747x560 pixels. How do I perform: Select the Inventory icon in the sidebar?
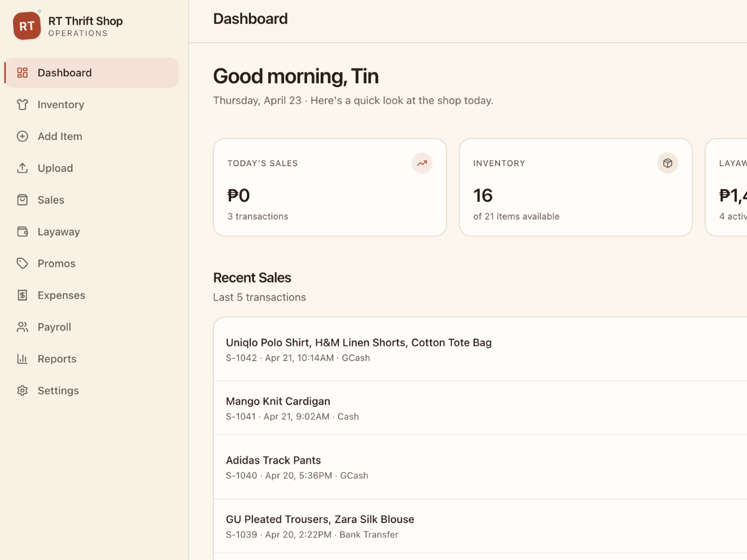(22, 104)
